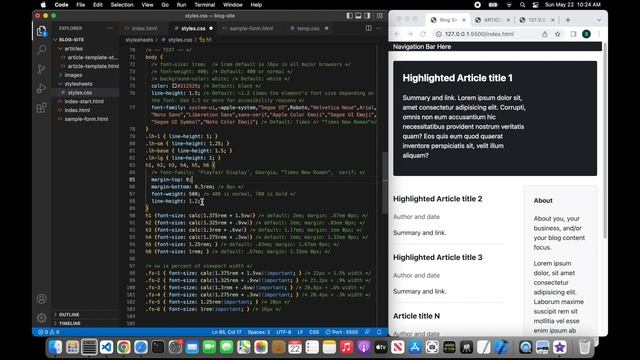This screenshot has width=640, height=360.
Task: Click the UTF-8 encoding in status bar
Action: (284, 332)
